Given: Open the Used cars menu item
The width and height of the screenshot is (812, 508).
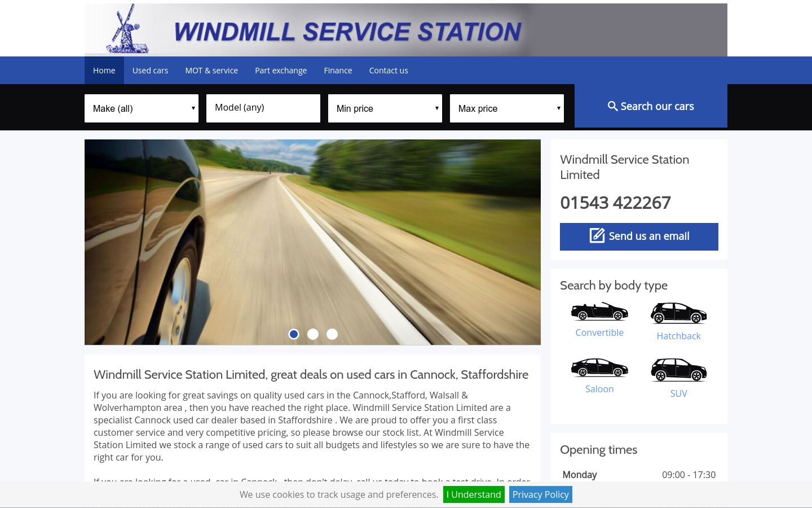Looking at the screenshot, I should pos(151,71).
